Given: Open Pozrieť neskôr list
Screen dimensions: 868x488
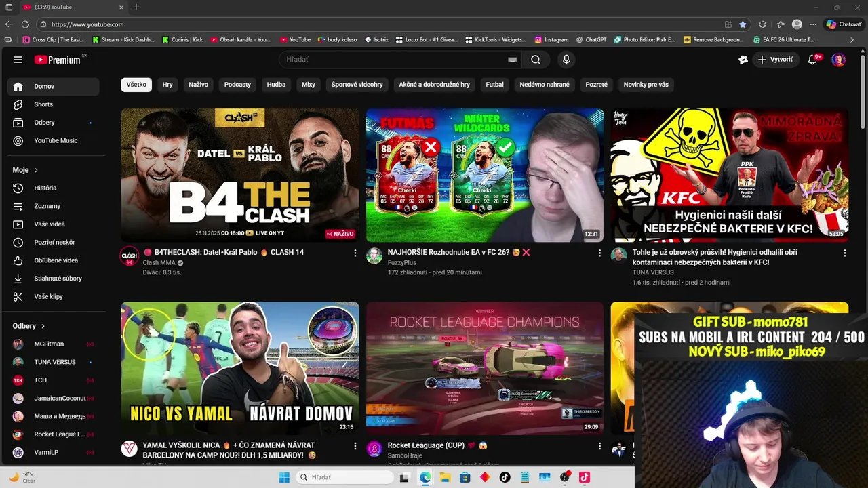Looking at the screenshot, I should [54, 242].
